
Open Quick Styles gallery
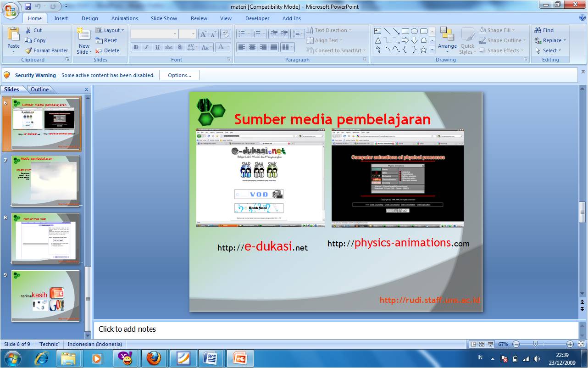tap(467, 40)
